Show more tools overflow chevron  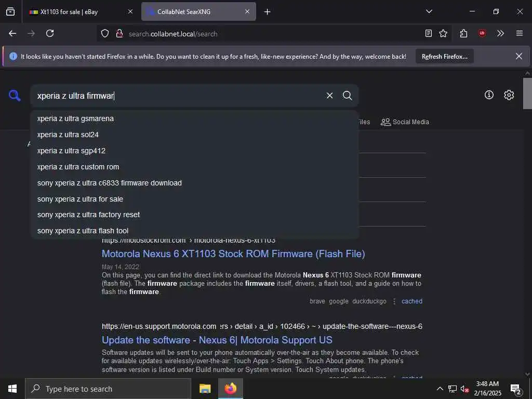point(500,33)
